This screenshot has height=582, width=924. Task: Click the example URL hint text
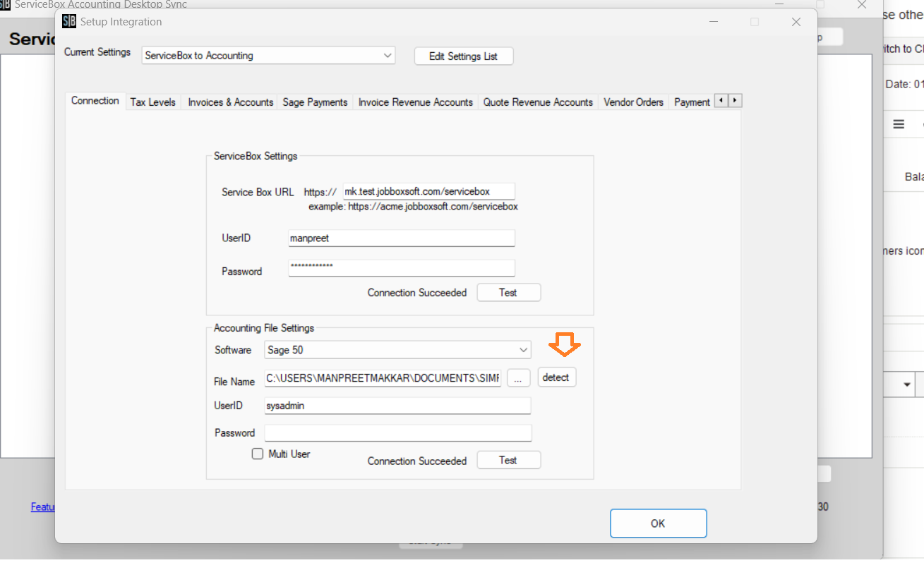click(413, 207)
